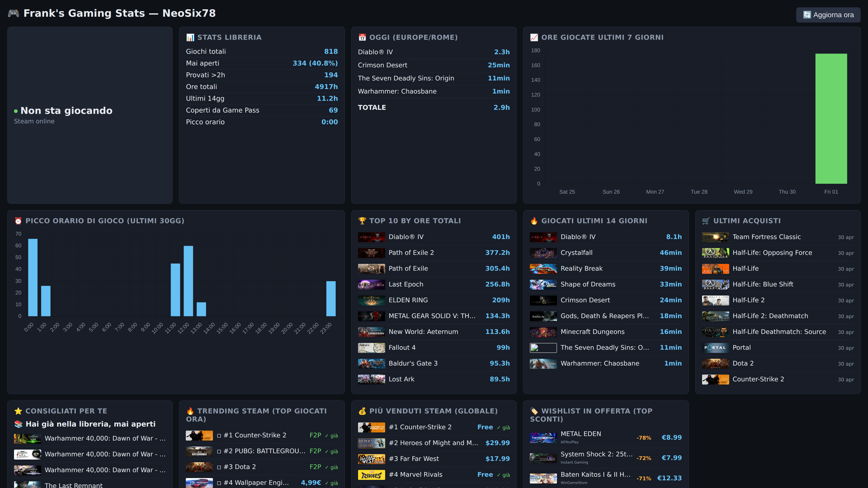Click the trophy icon beside Top 10 By Ore Totali
Image resolution: width=868 pixels, height=488 pixels.
[x=362, y=221]
